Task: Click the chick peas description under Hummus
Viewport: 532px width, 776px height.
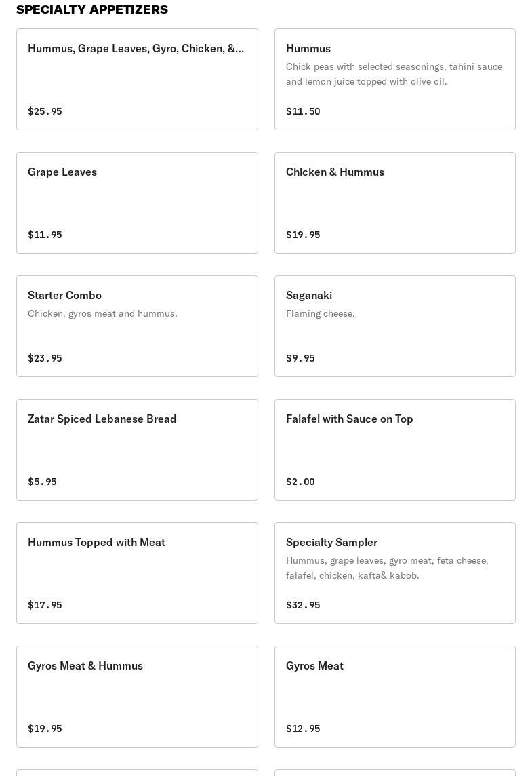Action: tap(394, 74)
